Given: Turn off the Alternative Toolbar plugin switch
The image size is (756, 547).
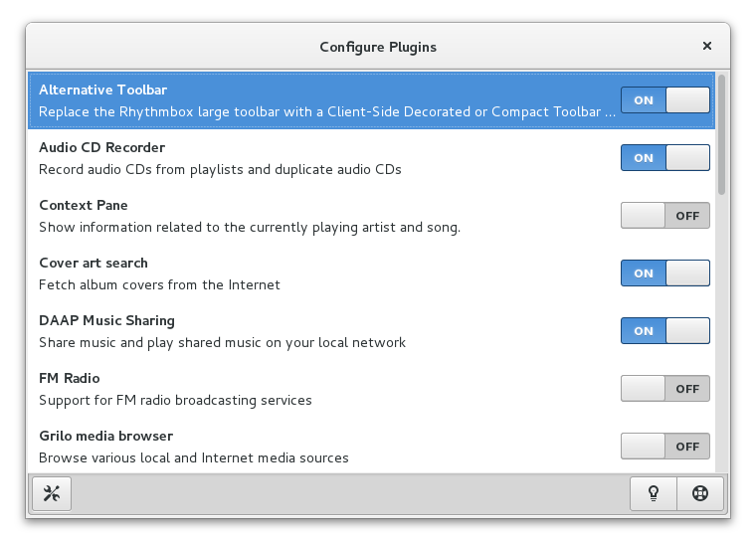Looking at the screenshot, I should coord(665,100).
